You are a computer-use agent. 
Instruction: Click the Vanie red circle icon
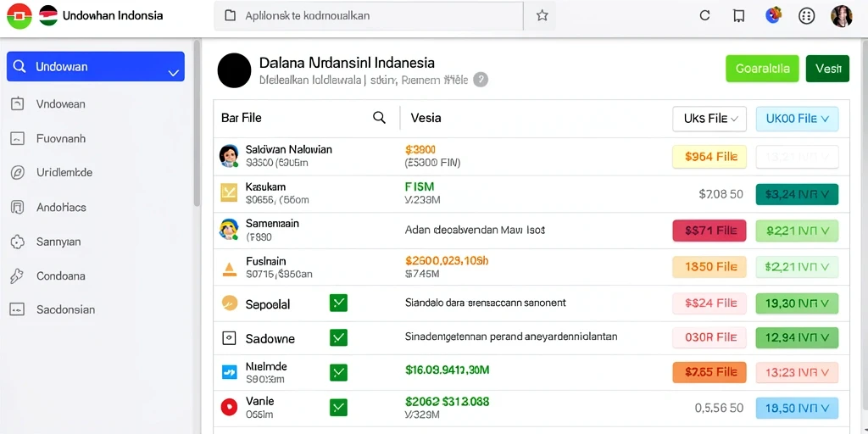229,408
